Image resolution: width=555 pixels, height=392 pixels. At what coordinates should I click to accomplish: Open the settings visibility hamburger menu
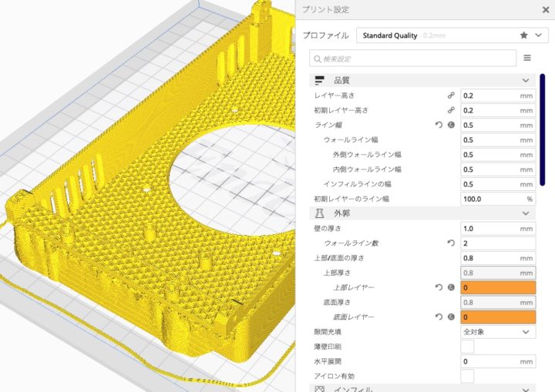pos(527,58)
